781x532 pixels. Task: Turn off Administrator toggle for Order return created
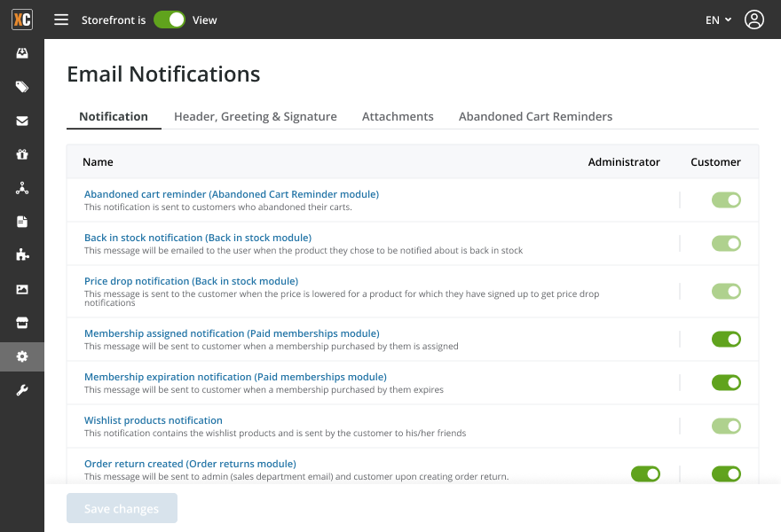click(645, 474)
